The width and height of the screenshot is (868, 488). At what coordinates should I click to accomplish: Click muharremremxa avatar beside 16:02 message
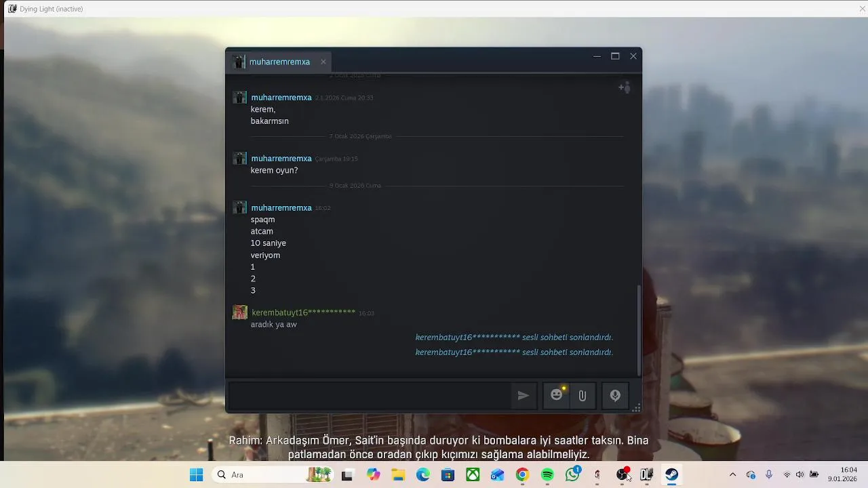239,208
